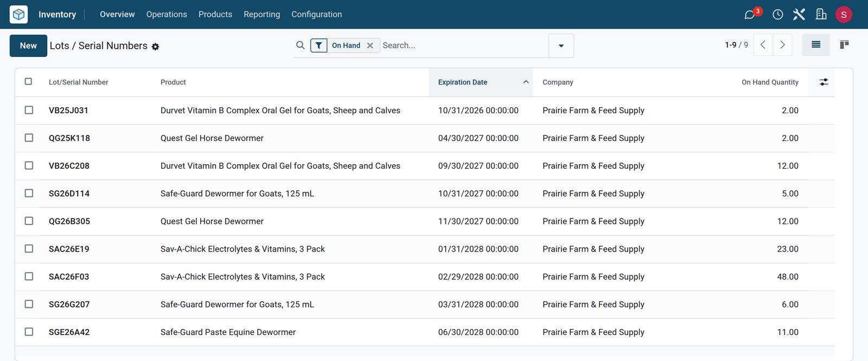Open the company switcher building icon
Image resolution: width=868 pixels, height=361 pixels.
point(821,15)
